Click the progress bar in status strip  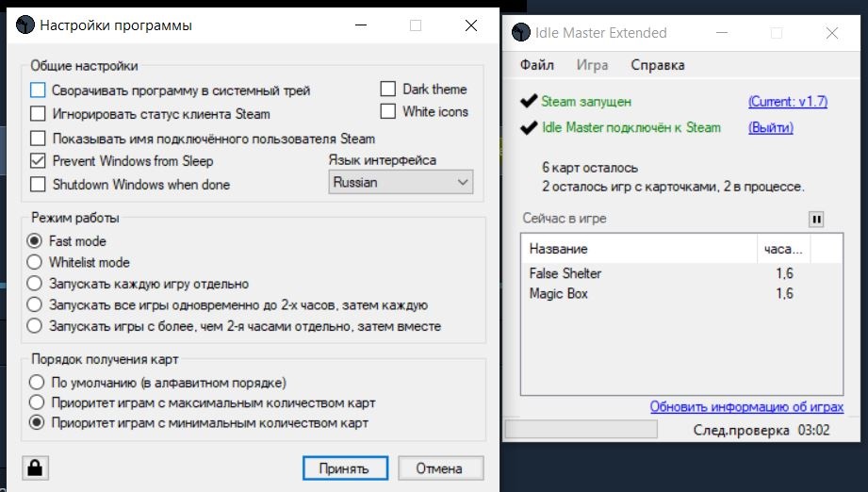point(581,430)
